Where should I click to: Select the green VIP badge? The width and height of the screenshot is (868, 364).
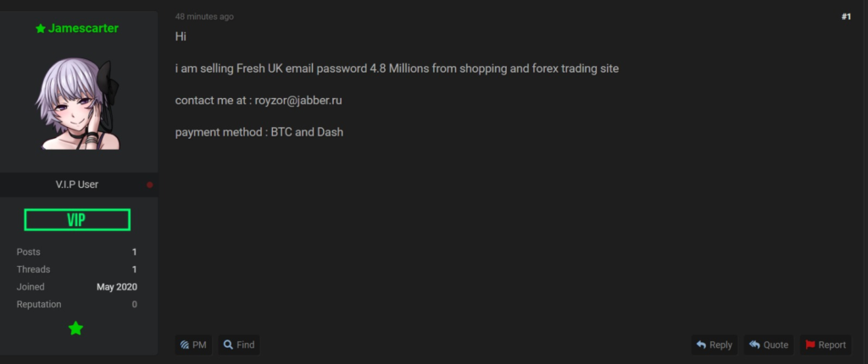coord(77,219)
